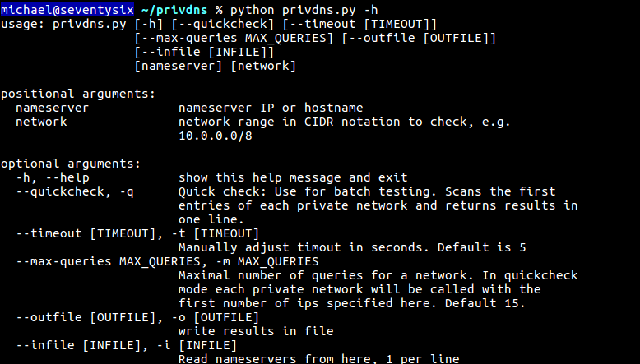Click the optional arguments: heading

coord(71,164)
